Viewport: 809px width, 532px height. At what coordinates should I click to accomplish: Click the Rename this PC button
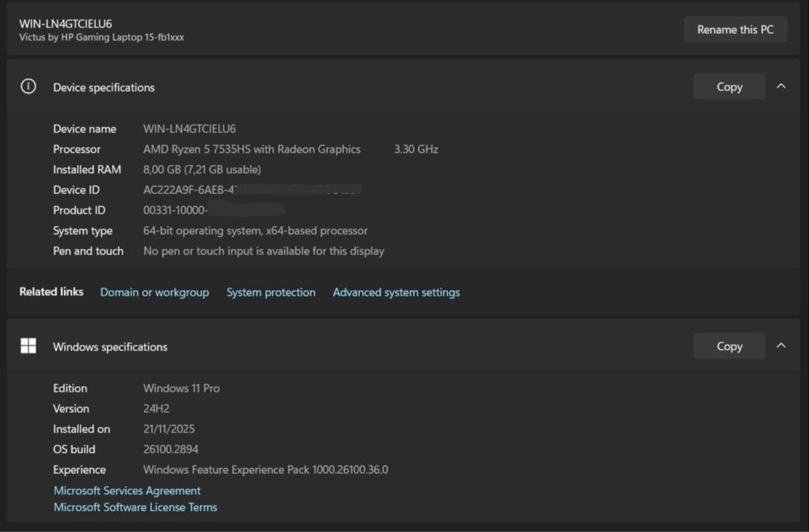(735, 29)
